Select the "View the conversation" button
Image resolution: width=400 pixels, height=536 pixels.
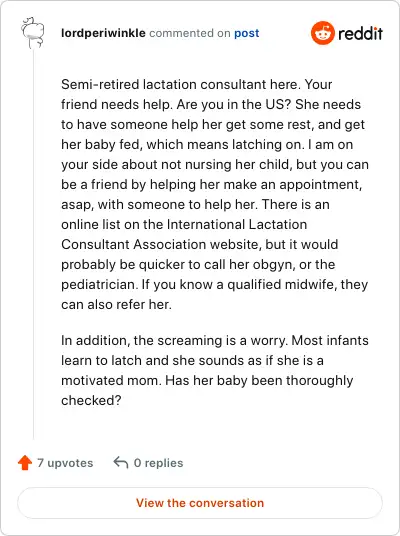(200, 503)
